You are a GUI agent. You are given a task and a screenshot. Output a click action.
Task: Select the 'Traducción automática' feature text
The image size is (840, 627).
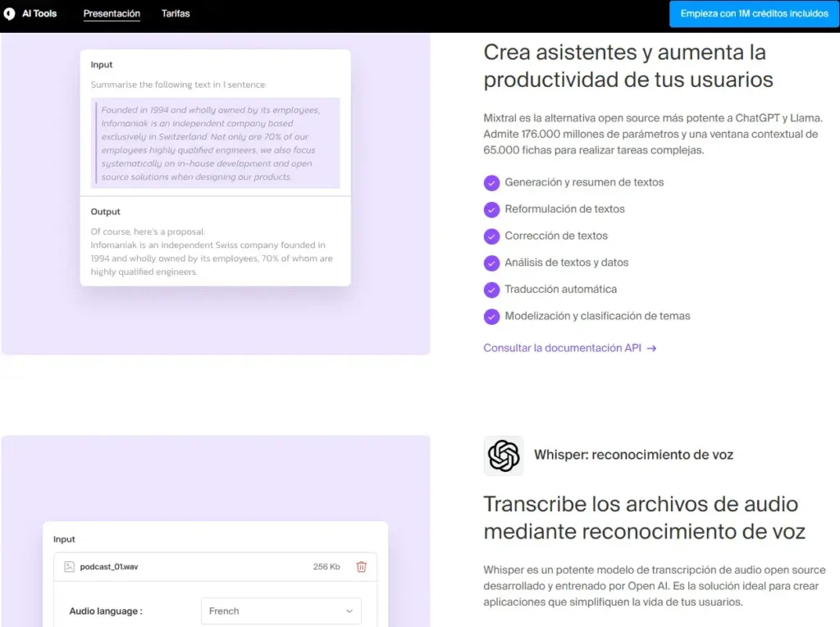[560, 290]
